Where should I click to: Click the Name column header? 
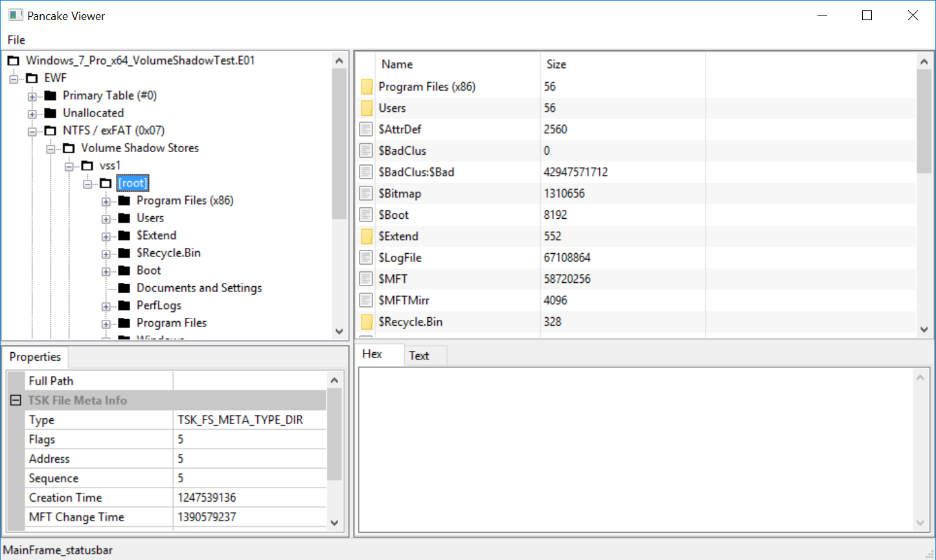pyautogui.click(x=397, y=64)
